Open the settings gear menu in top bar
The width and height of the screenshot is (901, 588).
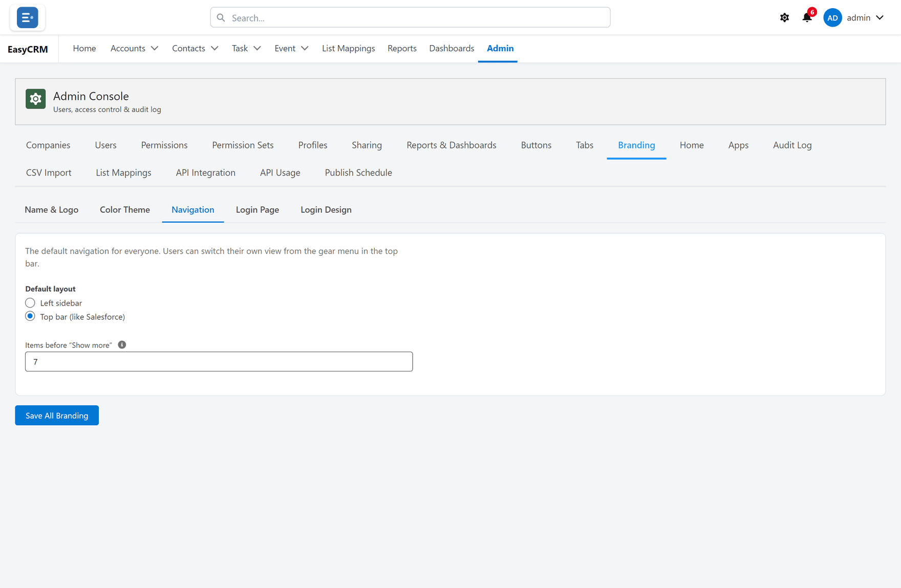[784, 18]
